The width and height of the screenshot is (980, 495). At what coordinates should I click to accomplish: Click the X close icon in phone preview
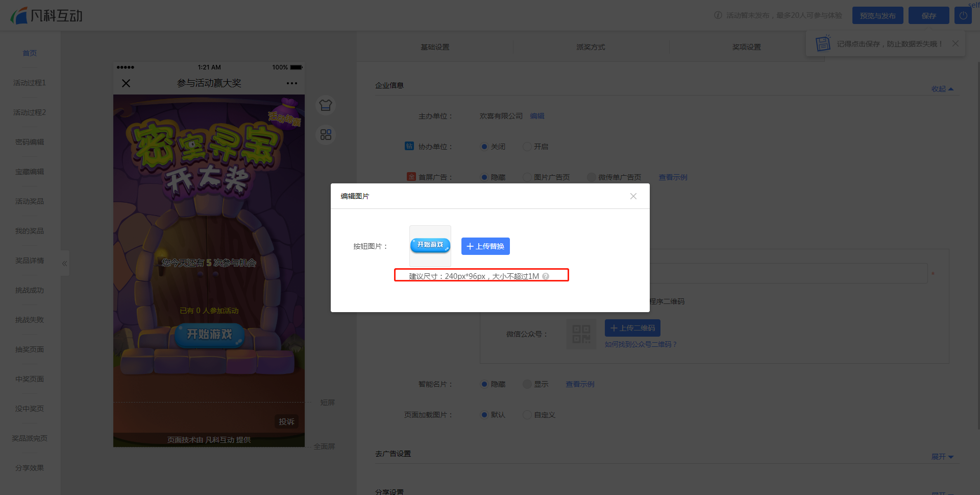click(126, 83)
